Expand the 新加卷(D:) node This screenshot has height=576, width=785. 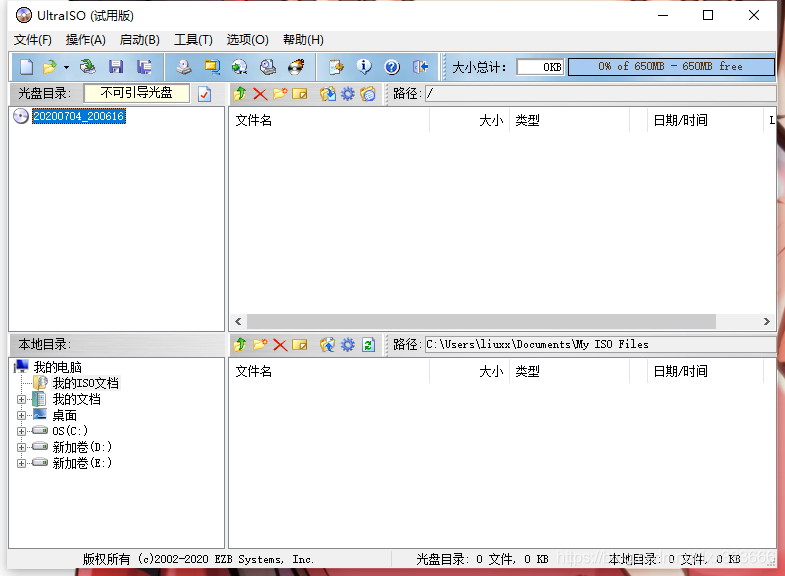(22, 447)
